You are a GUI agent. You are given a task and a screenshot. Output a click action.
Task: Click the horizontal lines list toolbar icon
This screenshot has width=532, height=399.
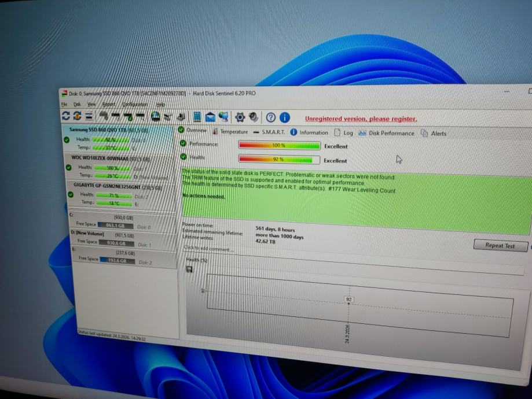click(x=89, y=116)
